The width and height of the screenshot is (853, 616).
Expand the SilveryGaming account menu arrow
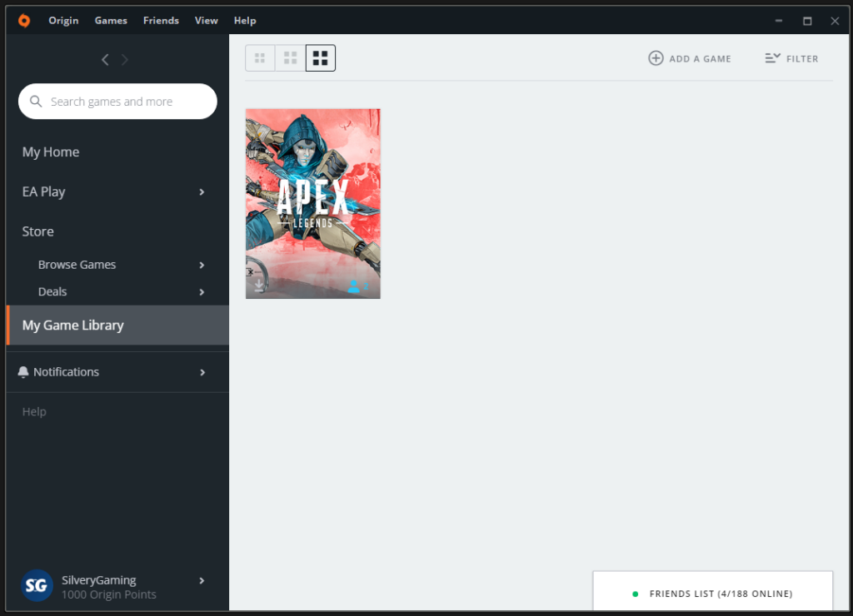tap(202, 581)
